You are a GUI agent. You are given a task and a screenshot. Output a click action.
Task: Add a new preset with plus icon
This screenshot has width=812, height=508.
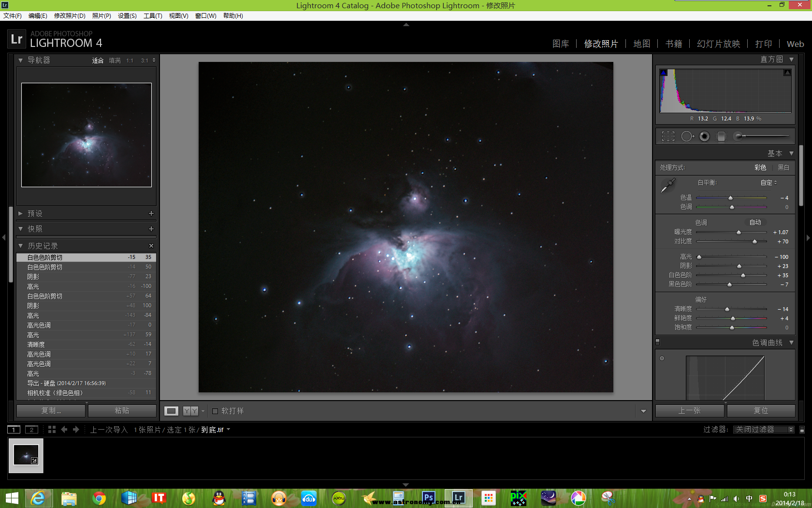tap(151, 213)
